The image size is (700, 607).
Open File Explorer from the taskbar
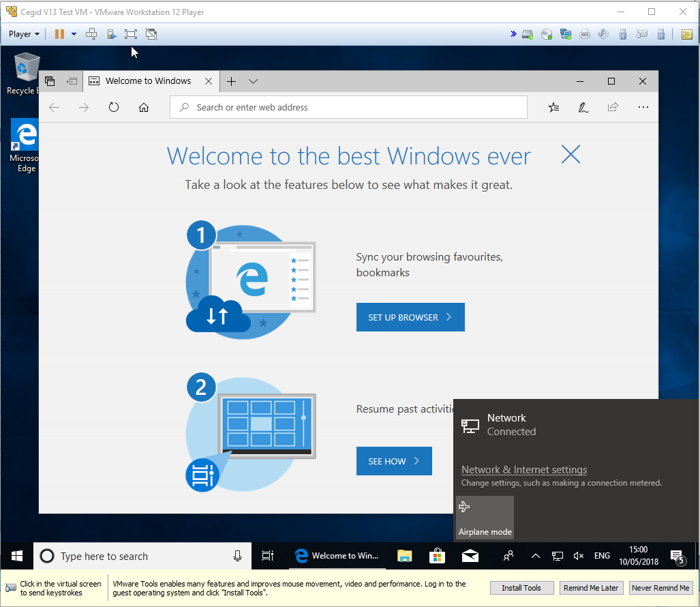pyautogui.click(x=404, y=556)
